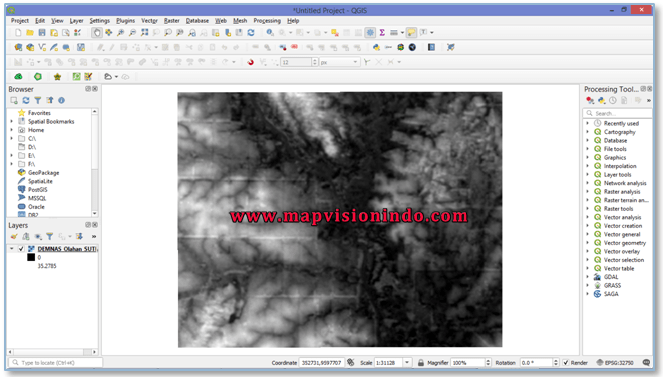The image size is (663, 377).
Task: Click the toggle extents display icon beside coordinate
Action: click(x=351, y=362)
